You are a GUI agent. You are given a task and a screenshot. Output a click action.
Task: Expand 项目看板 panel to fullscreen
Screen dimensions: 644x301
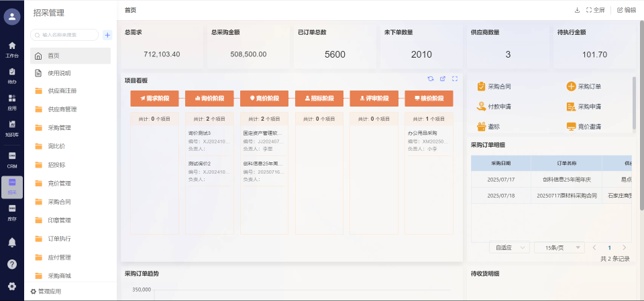[455, 79]
